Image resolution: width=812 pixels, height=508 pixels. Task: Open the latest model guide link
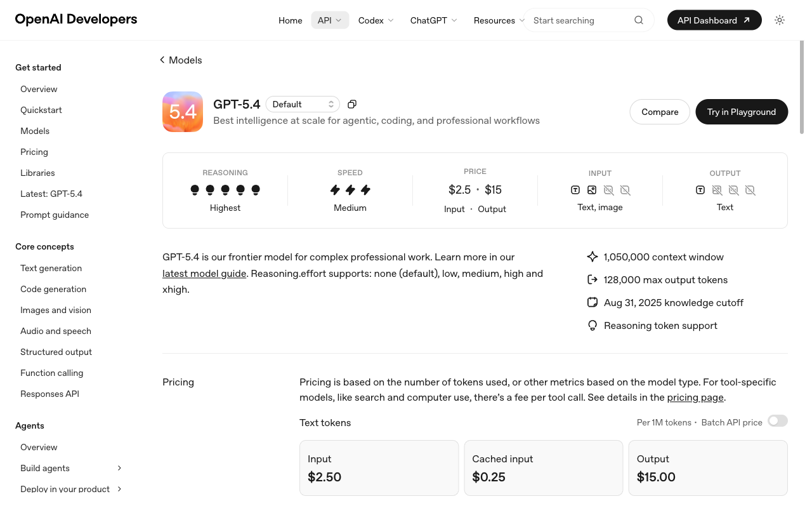pyautogui.click(x=204, y=273)
